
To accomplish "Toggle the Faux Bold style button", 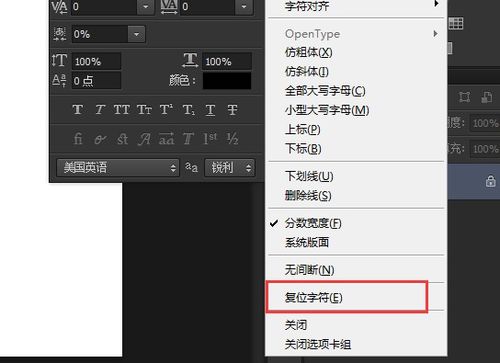I will click(78, 110).
